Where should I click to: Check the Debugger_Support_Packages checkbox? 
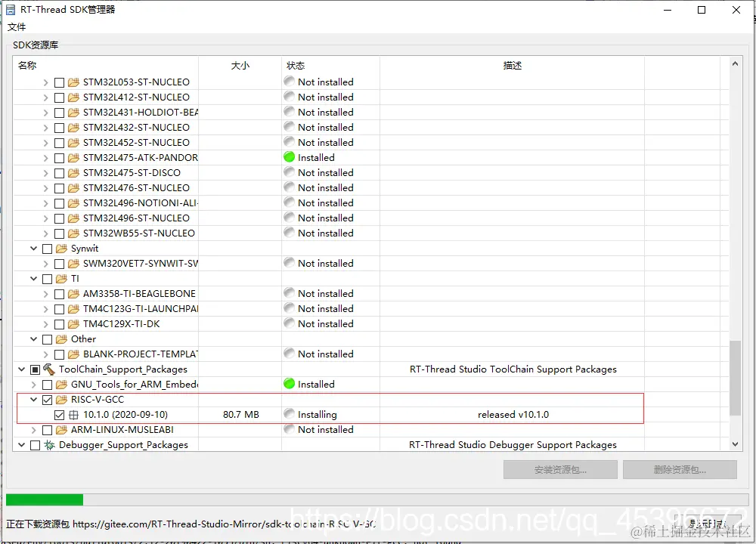click(36, 445)
